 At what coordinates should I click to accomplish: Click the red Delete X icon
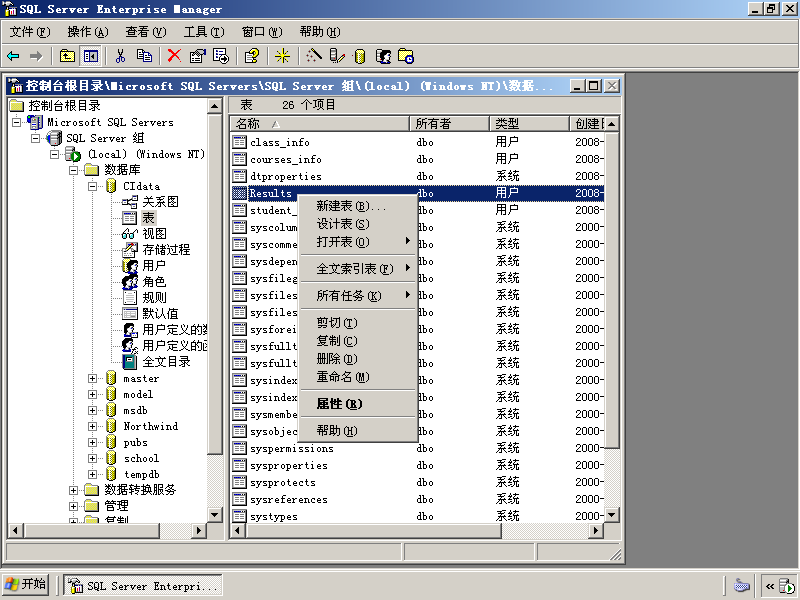[x=174, y=56]
